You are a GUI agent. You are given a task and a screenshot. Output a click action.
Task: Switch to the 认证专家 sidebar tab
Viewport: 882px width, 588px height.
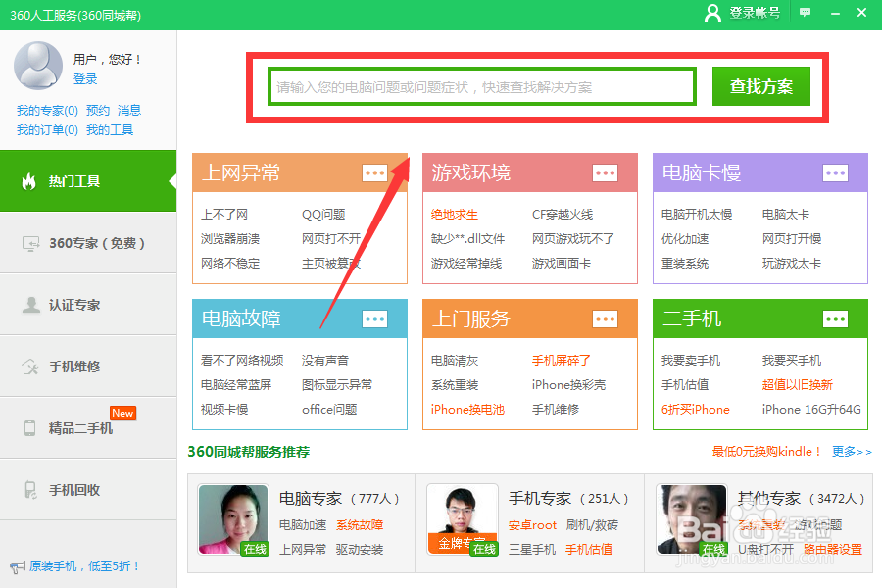tap(88, 305)
